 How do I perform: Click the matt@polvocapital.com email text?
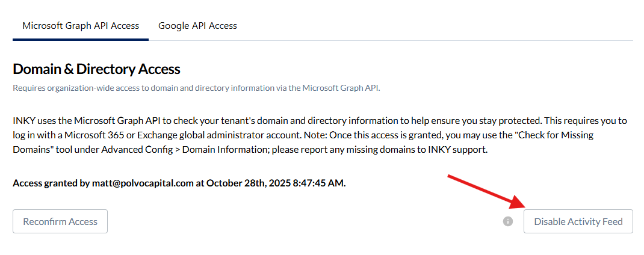coord(143,182)
